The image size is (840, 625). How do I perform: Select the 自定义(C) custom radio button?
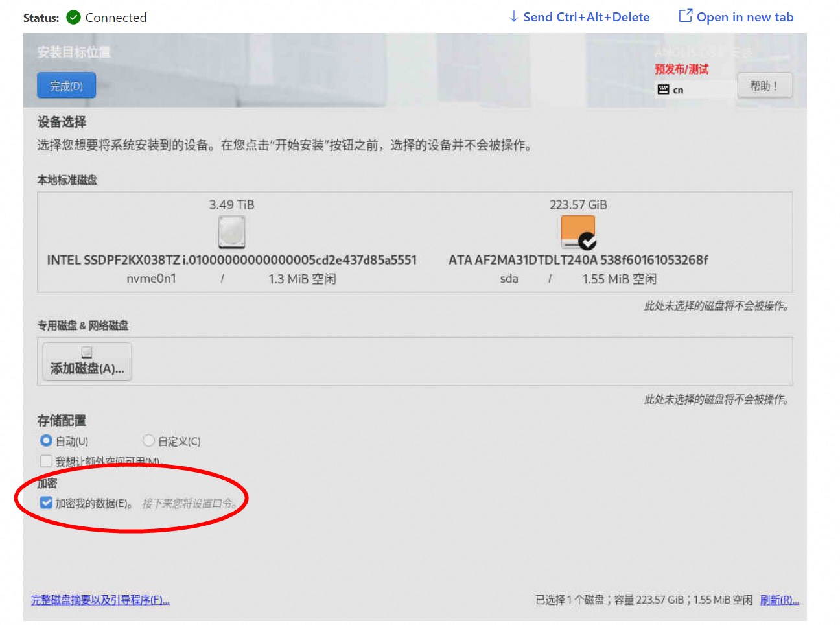coord(148,441)
